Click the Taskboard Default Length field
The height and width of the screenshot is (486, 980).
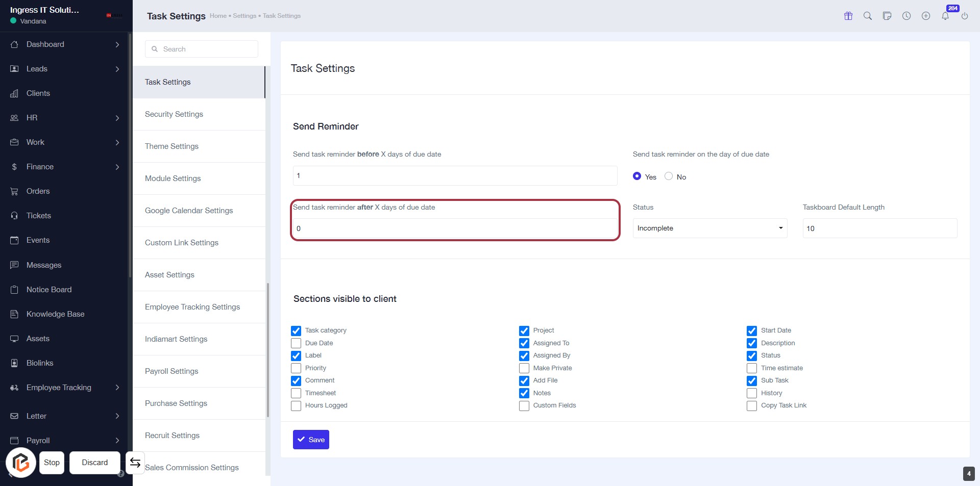(879, 228)
